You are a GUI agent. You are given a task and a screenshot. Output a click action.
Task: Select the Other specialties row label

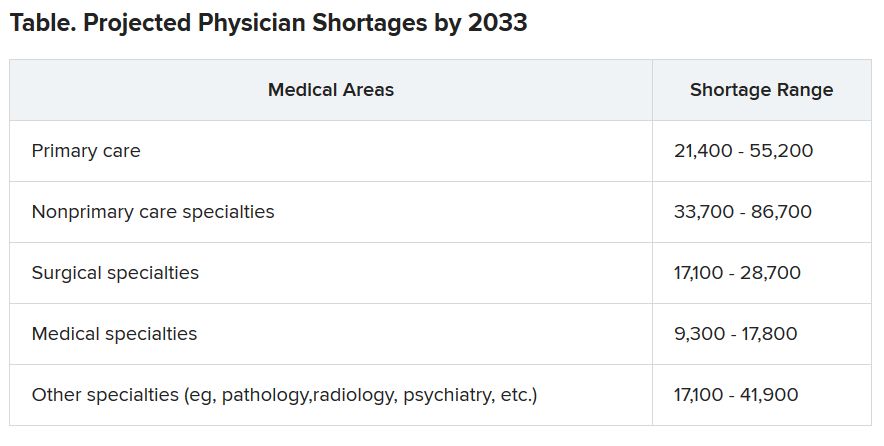(284, 395)
